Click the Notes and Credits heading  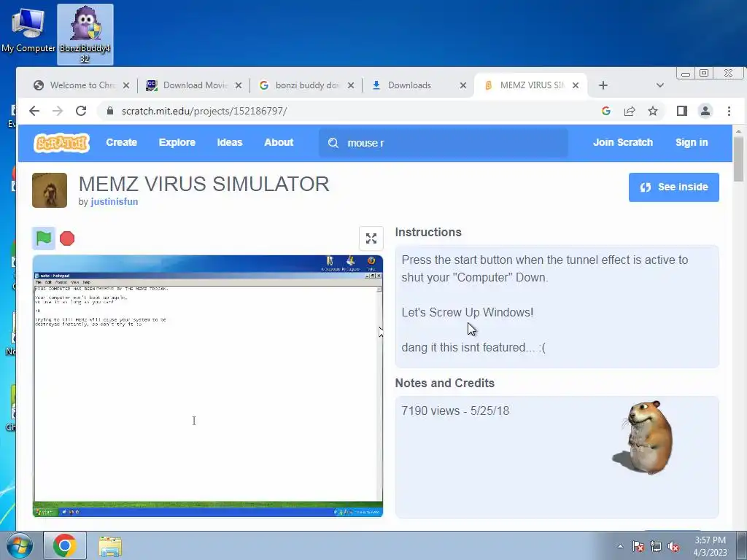(x=444, y=383)
